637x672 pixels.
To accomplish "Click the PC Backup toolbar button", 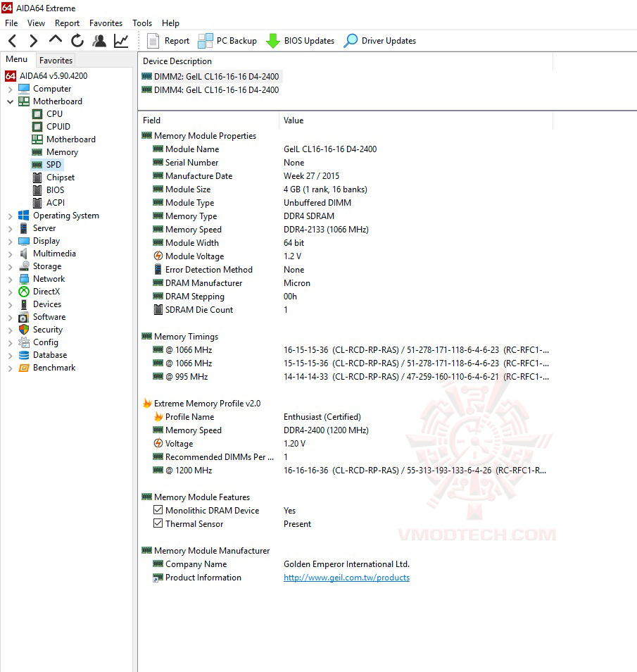I will [x=227, y=41].
